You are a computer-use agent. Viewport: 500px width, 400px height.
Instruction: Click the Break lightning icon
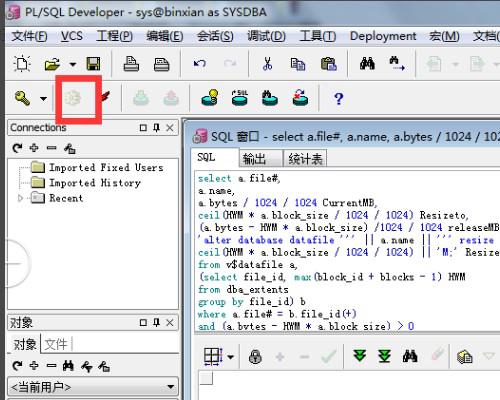click(x=105, y=97)
